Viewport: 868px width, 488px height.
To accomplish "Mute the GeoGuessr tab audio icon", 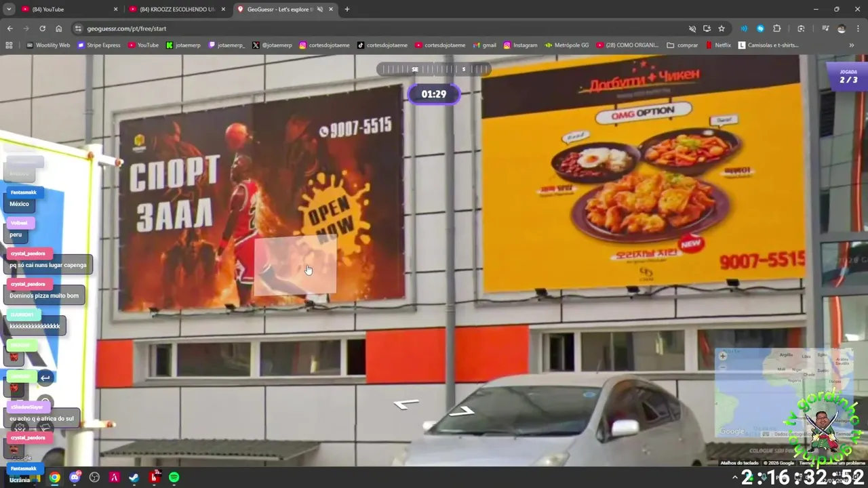I will tap(319, 9).
